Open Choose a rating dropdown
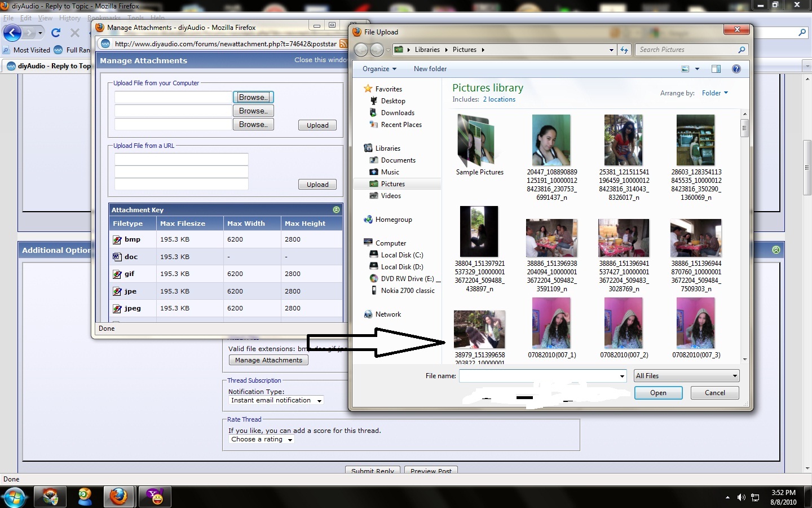 coord(262,439)
